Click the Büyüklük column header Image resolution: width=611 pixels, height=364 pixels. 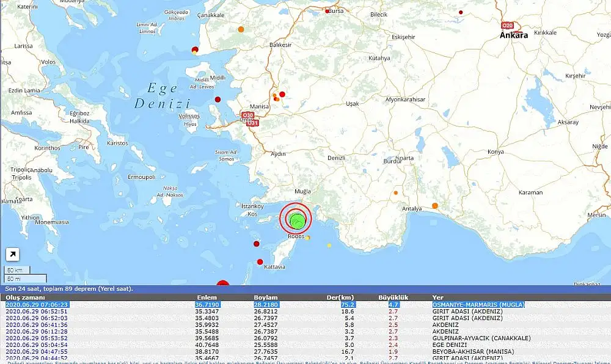(x=393, y=297)
